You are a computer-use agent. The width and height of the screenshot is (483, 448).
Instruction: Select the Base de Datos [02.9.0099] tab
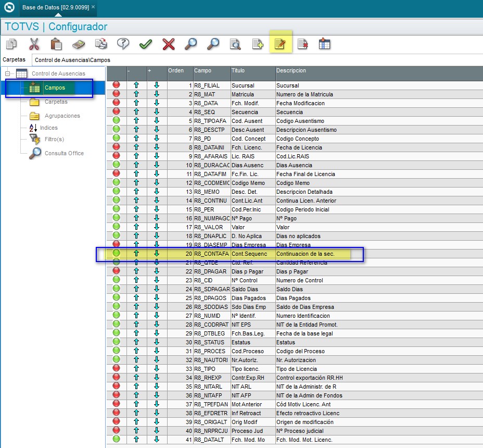pyautogui.click(x=56, y=7)
